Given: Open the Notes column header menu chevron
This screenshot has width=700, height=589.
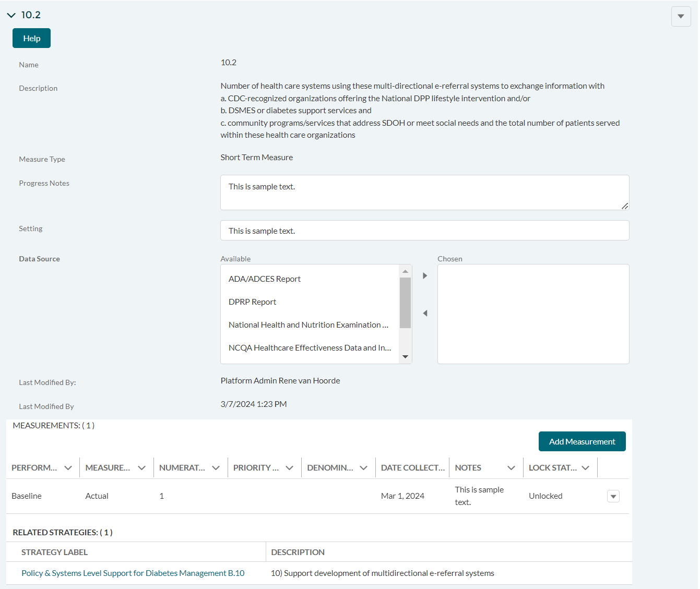Looking at the screenshot, I should [x=511, y=468].
